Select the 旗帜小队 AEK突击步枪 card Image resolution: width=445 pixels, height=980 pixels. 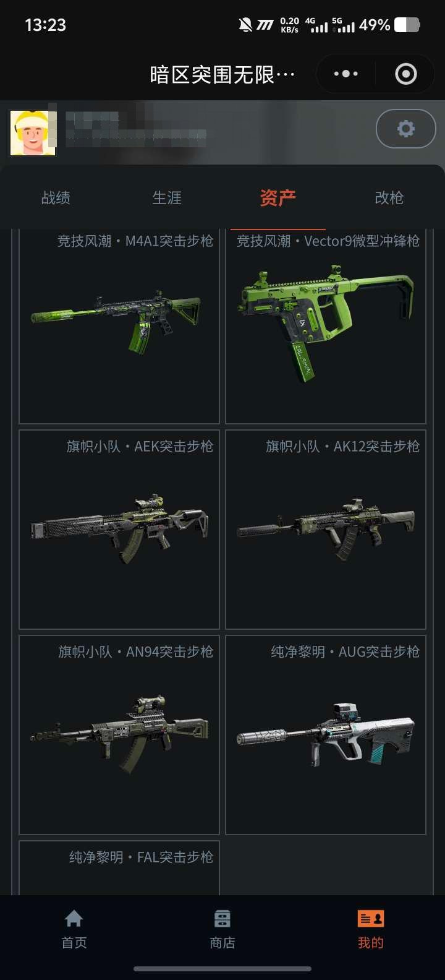[x=119, y=530]
